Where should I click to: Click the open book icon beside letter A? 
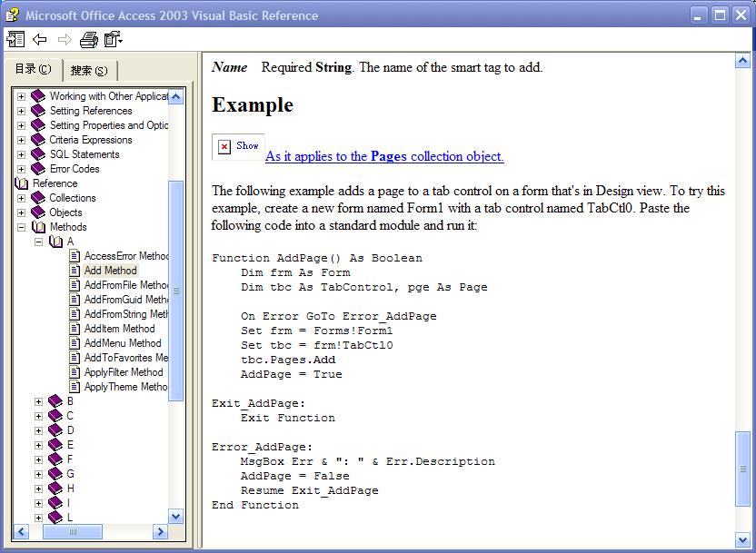(56, 242)
